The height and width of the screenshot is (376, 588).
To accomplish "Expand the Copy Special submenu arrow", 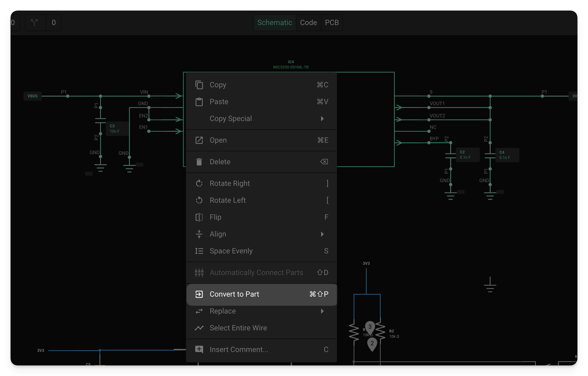I will click(x=322, y=119).
